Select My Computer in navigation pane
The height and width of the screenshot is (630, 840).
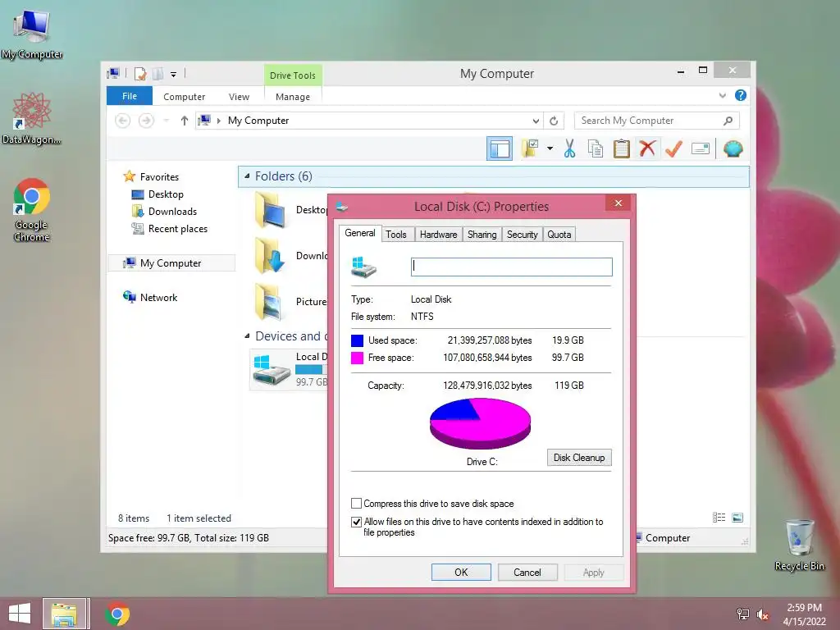pyautogui.click(x=171, y=263)
